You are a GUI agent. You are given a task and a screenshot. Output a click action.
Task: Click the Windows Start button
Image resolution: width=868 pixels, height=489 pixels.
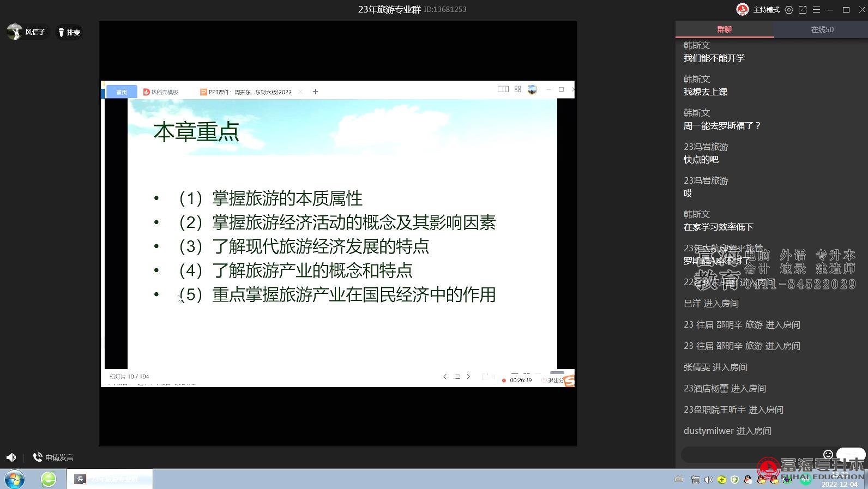pos(15,479)
